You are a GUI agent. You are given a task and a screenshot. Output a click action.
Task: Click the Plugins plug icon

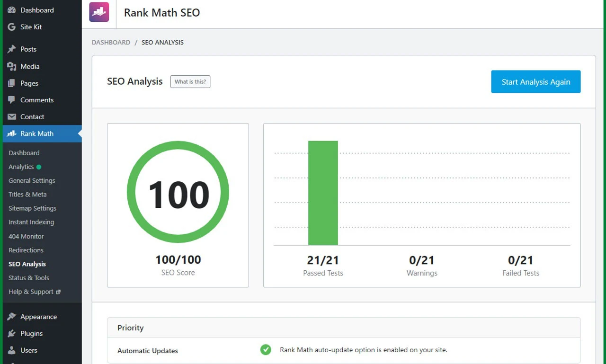[12, 334]
